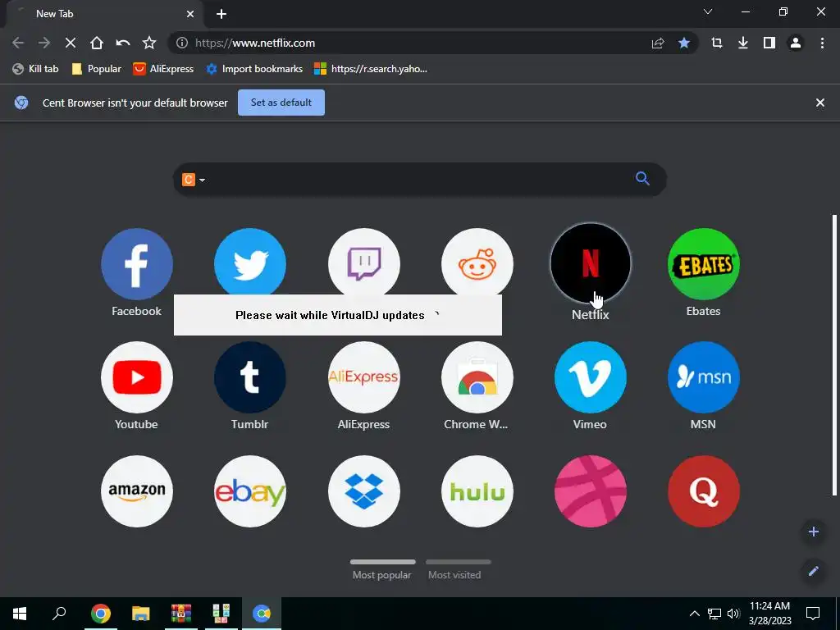
Task: Go to the home page
Action: [x=97, y=43]
